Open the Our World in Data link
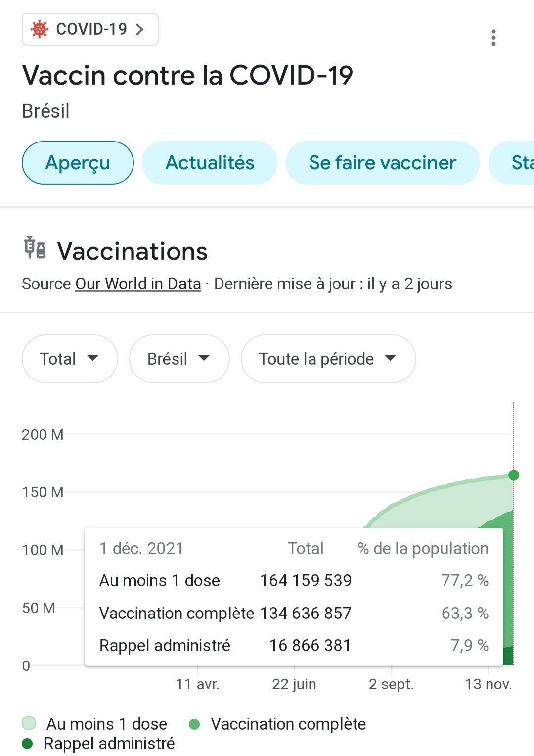This screenshot has width=534, height=756. point(138,284)
